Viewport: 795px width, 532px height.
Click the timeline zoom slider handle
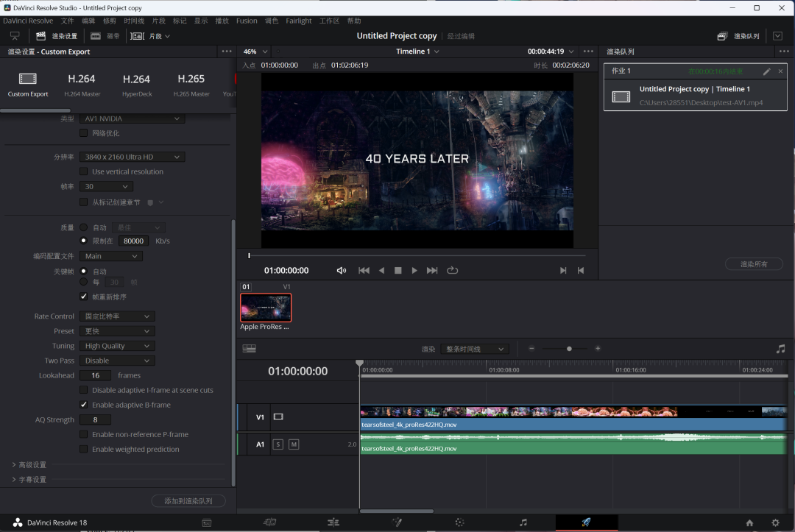click(569, 349)
